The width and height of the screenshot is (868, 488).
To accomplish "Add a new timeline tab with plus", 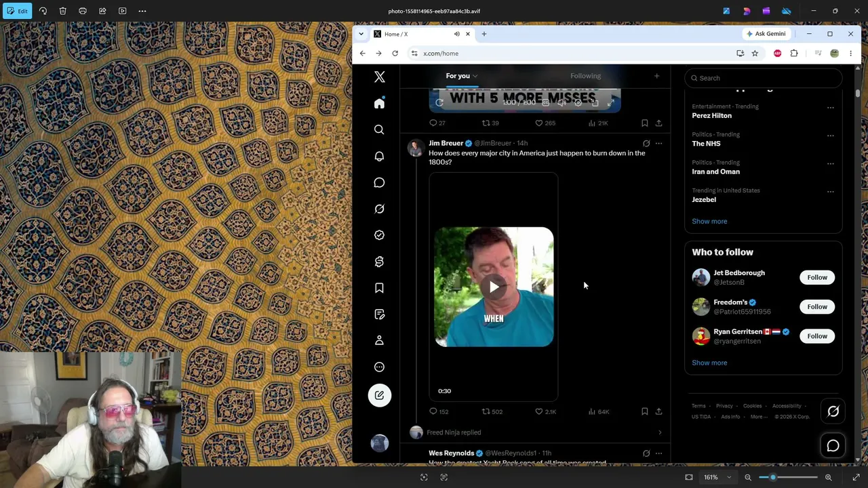I will pos(656,76).
